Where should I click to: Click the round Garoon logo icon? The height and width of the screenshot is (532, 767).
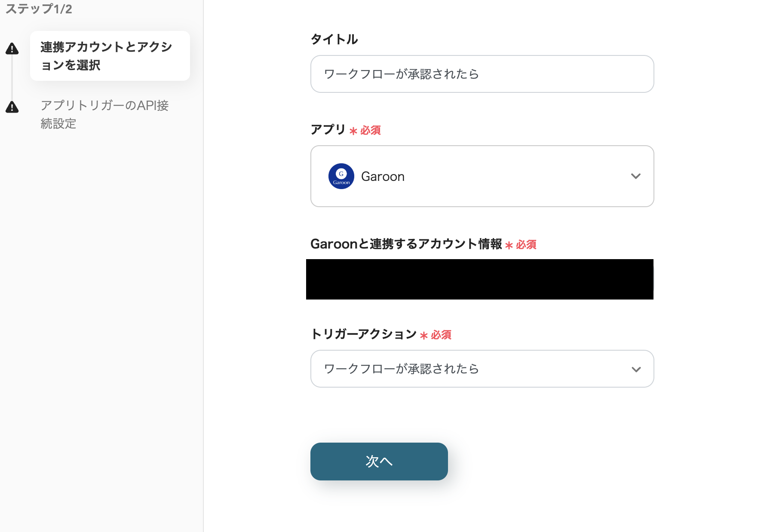(341, 176)
